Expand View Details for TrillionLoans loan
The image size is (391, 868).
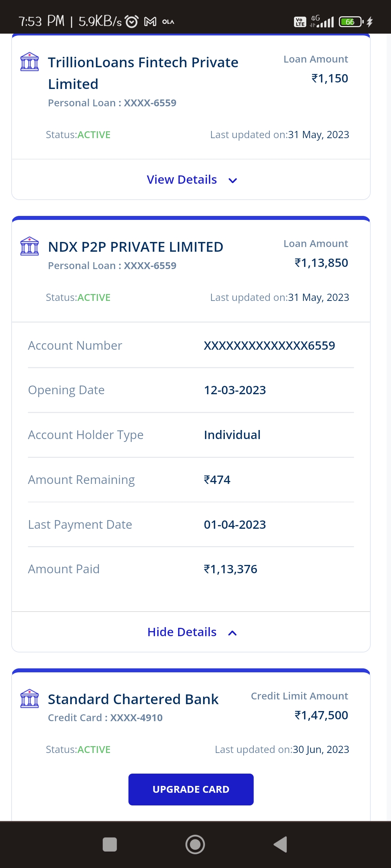click(182, 180)
